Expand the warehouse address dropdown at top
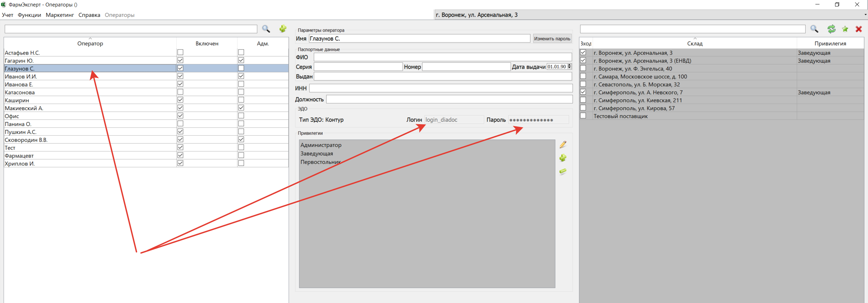Image resolution: width=868 pixels, height=303 pixels. tap(865, 15)
